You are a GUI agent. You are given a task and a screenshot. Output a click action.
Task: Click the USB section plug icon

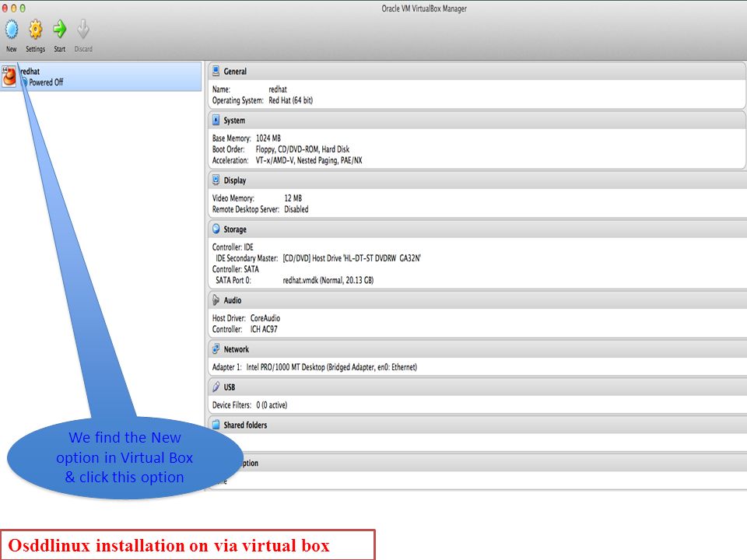click(216, 387)
